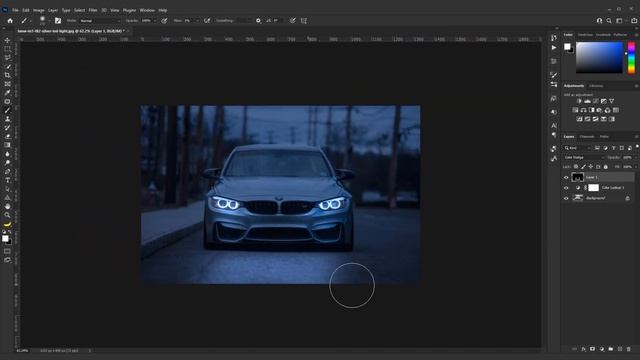Add an Invert adjustment
Image resolution: width=640 pixels, height=360 pixels.
579,119
